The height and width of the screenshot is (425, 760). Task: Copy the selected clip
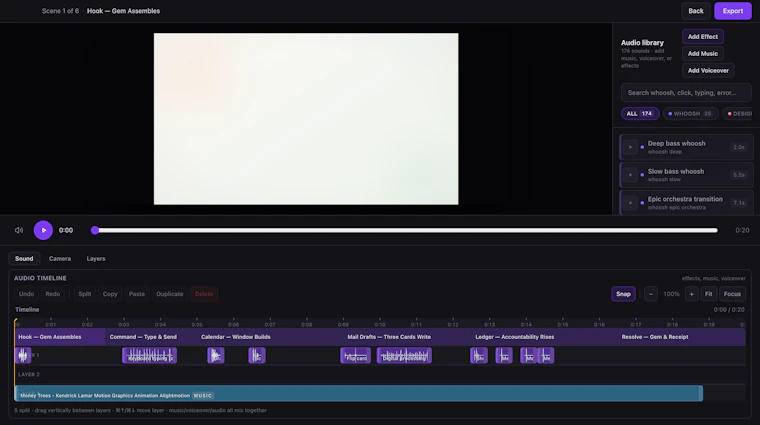click(x=110, y=294)
